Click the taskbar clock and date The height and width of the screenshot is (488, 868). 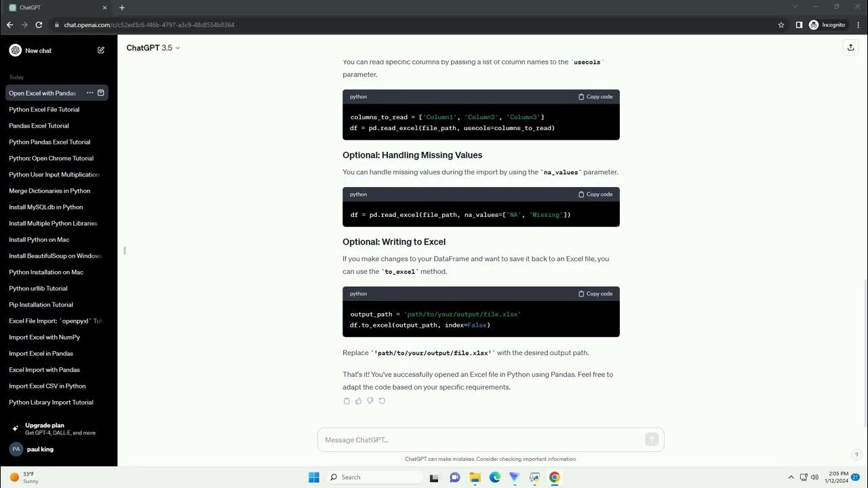point(835,477)
